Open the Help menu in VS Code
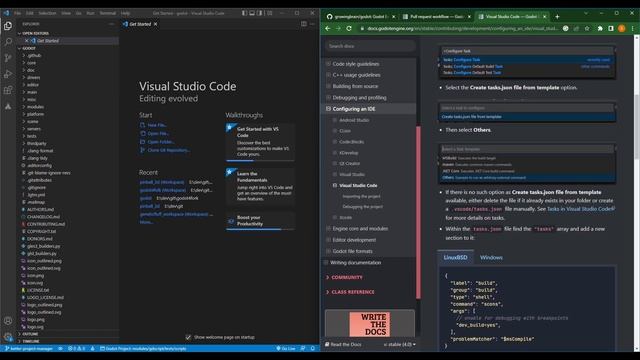 [125, 13]
